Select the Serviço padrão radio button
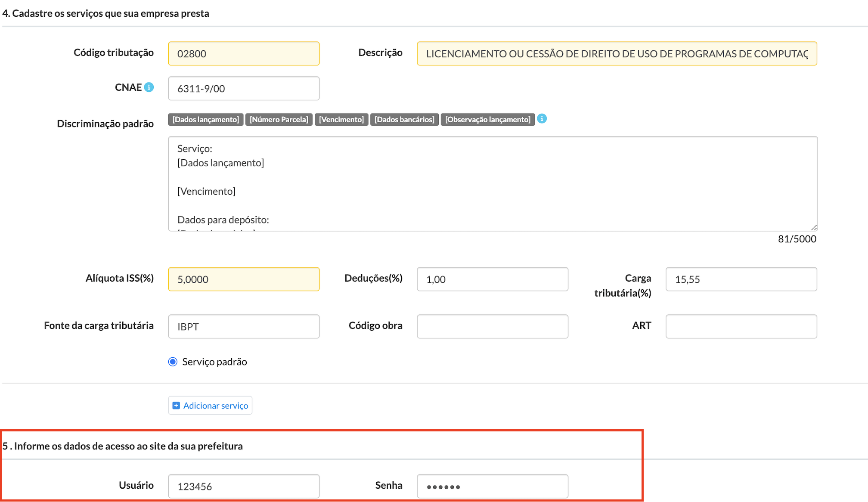Viewport: 868px width, 502px height. [173, 362]
